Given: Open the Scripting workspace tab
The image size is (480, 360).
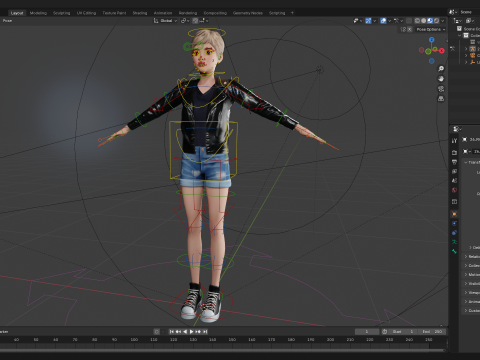Looking at the screenshot, I should 277,13.
